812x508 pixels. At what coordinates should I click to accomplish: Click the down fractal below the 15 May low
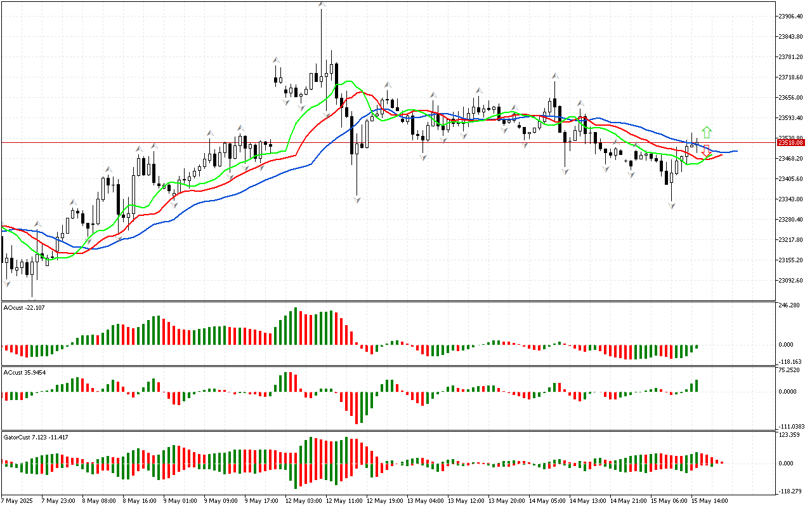pyautogui.click(x=672, y=206)
